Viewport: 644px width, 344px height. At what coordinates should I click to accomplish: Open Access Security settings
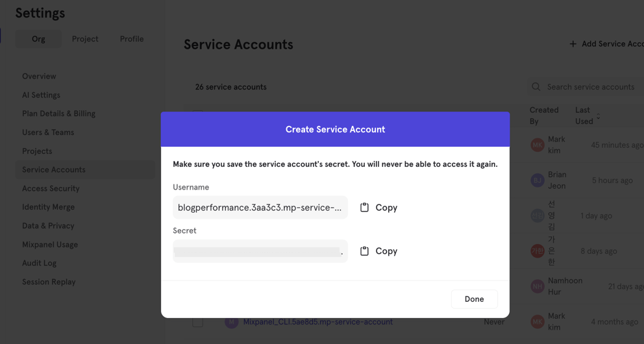[x=51, y=188]
